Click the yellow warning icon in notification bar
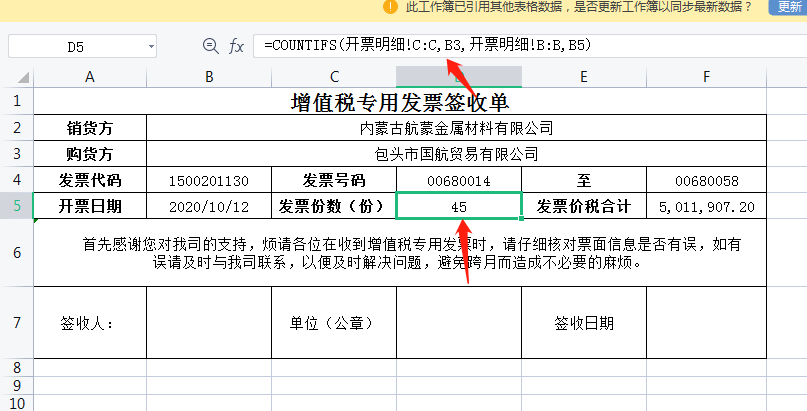The width and height of the screenshot is (807, 411). coord(391,7)
